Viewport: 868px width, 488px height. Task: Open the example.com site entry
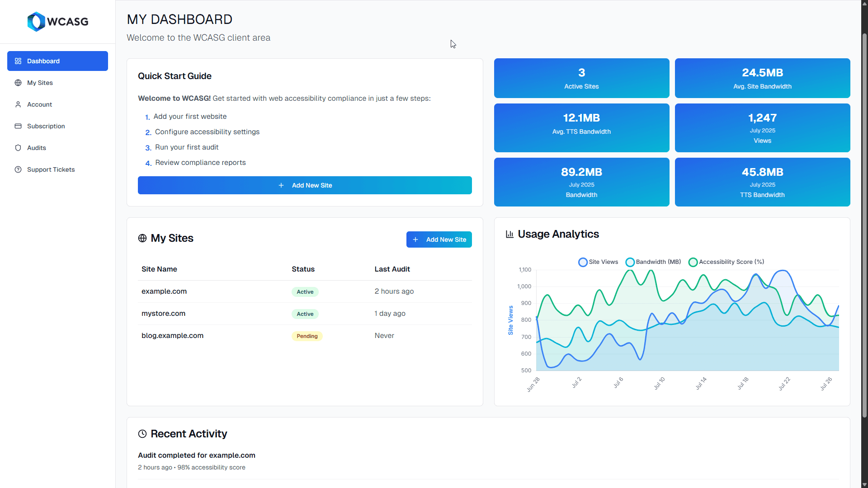click(x=164, y=291)
